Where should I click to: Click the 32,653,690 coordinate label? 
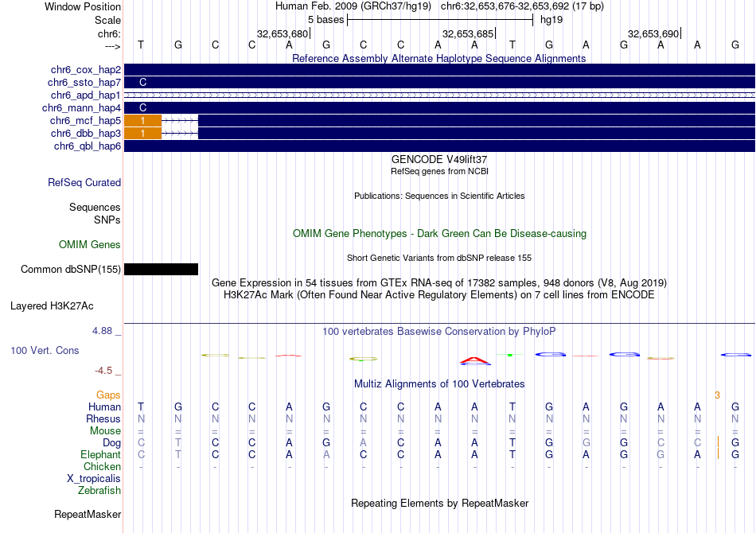653,33
